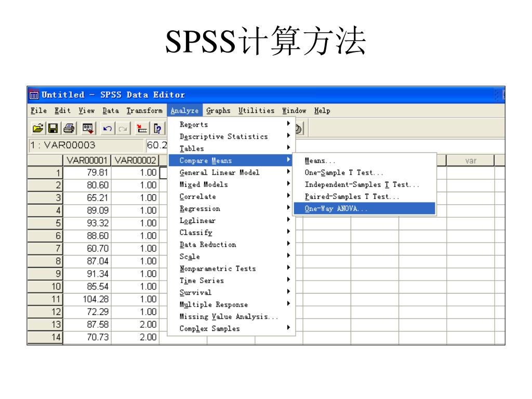Open the Nonparametric Tests submenu
Image resolution: width=532 pixels, height=399 pixels.
(232, 269)
